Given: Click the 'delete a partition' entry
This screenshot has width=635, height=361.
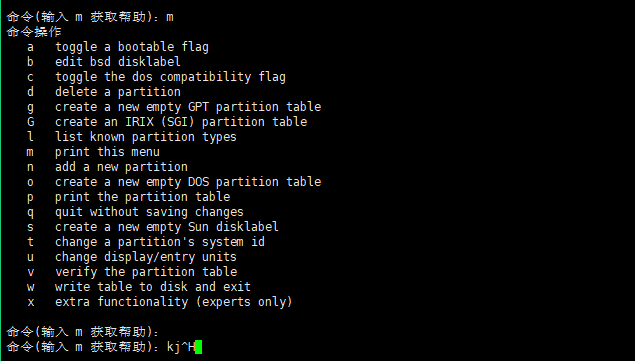Looking at the screenshot, I should click(118, 92).
